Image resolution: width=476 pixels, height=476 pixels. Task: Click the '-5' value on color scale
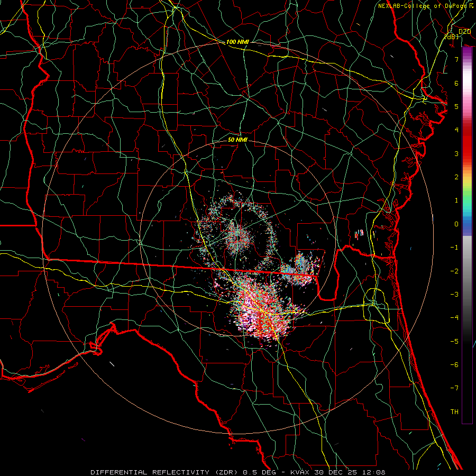454,341
